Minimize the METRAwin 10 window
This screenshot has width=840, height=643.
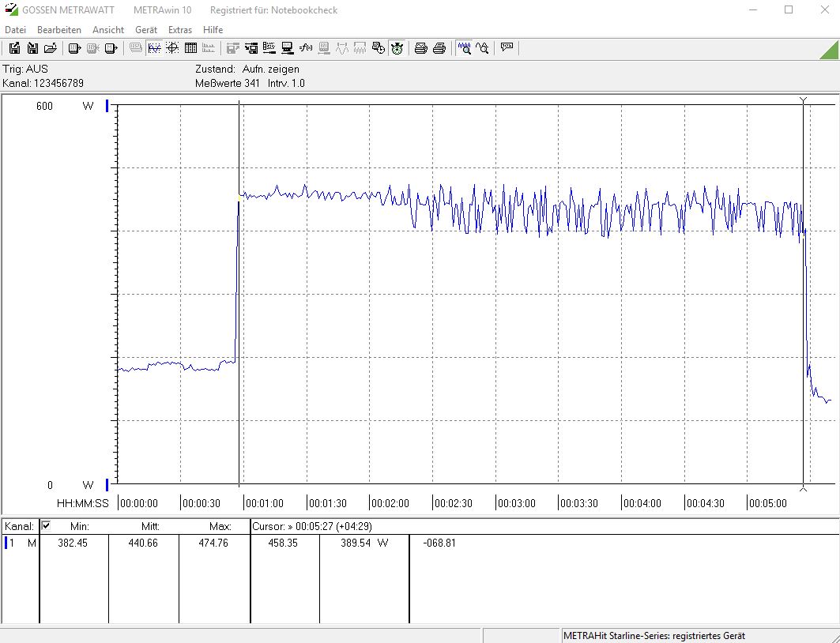click(x=753, y=9)
